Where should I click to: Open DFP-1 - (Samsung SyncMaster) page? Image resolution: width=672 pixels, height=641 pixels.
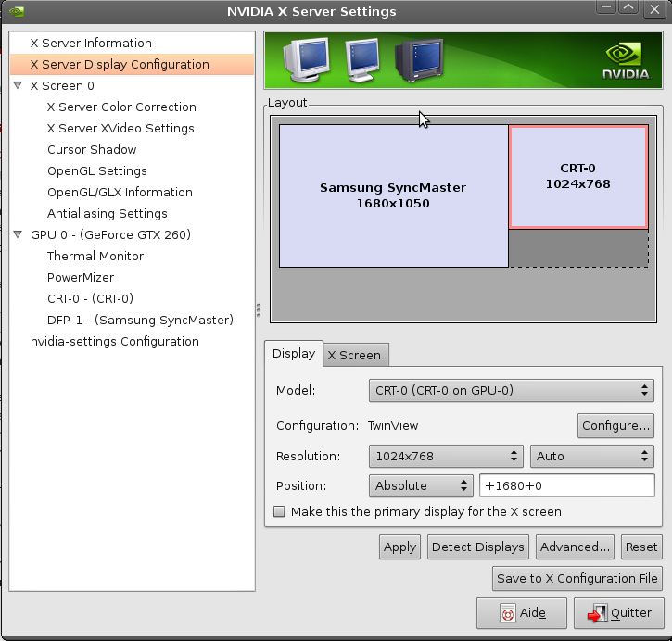click(140, 320)
